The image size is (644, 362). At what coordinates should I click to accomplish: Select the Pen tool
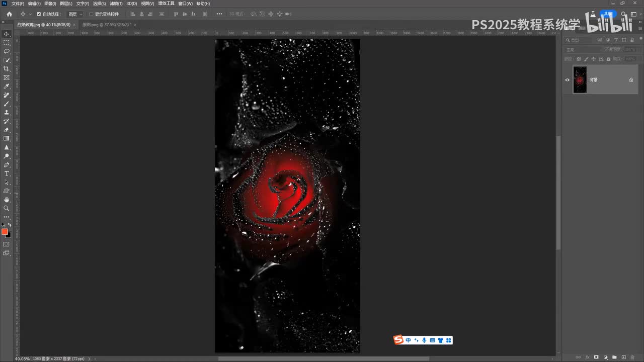[x=7, y=165]
